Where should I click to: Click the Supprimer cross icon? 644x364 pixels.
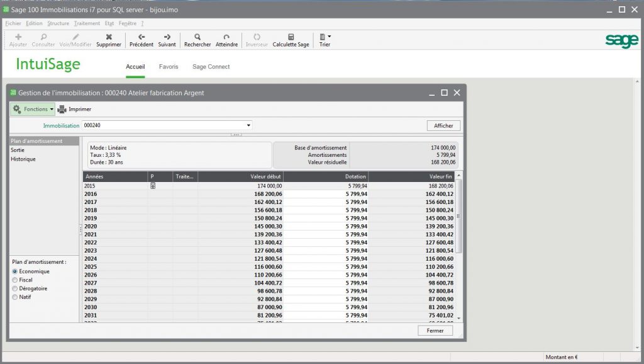pos(109,37)
